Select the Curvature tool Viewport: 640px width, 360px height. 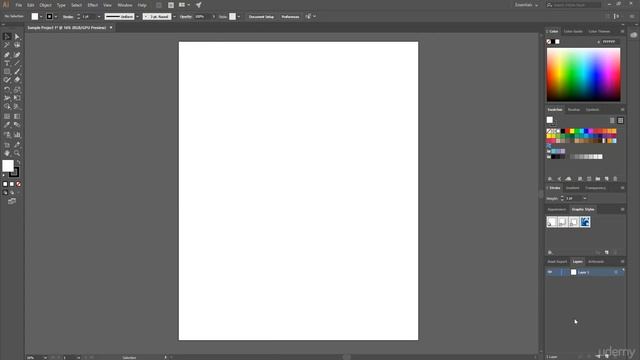(17, 54)
